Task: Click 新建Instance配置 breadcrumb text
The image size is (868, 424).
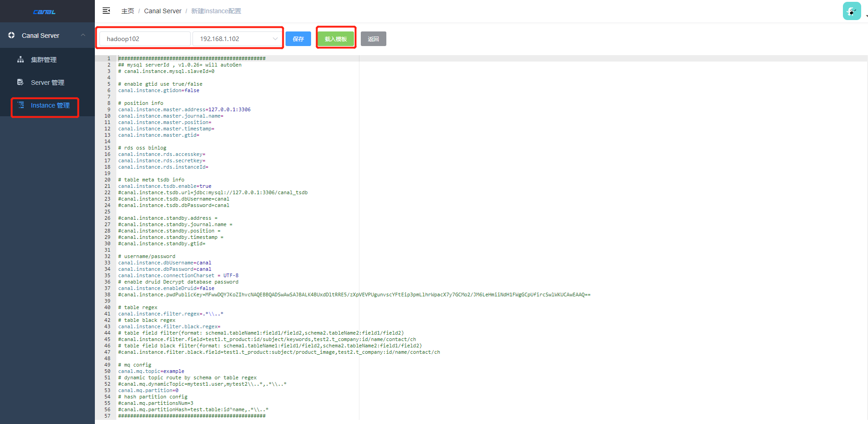Action: click(216, 11)
